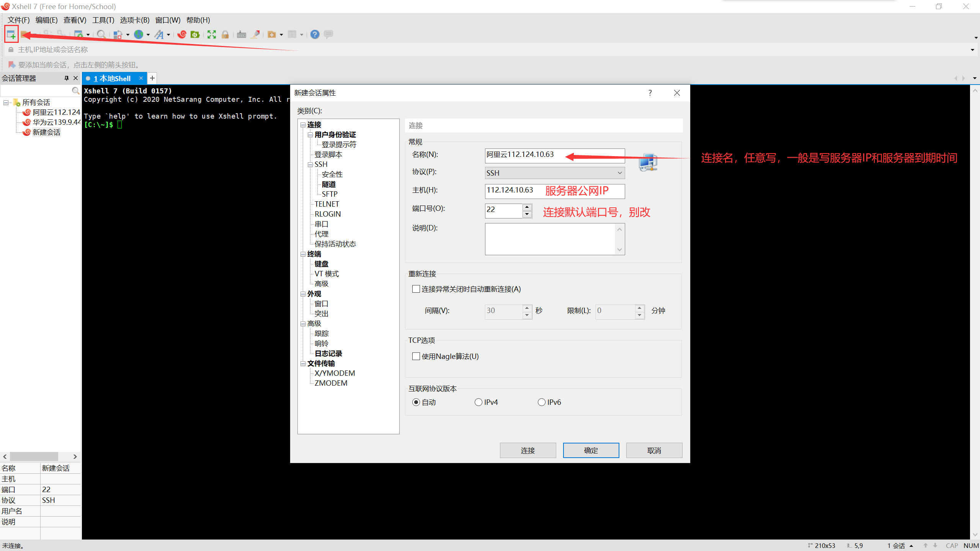Screen dimensions: 980x551
Task: Open 选项卡(B) menu
Action: coord(135,20)
